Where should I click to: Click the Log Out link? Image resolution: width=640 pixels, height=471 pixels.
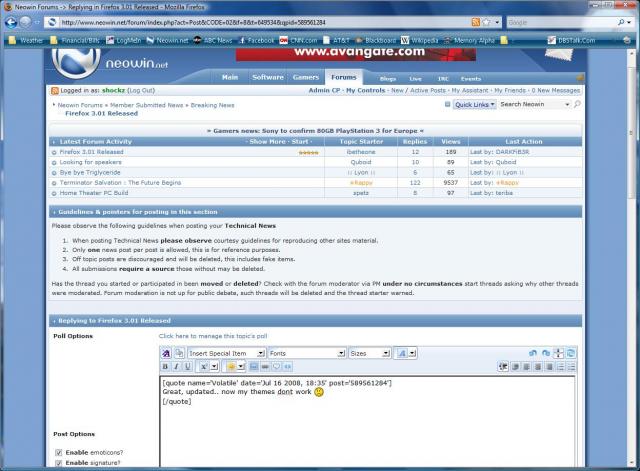point(141,91)
